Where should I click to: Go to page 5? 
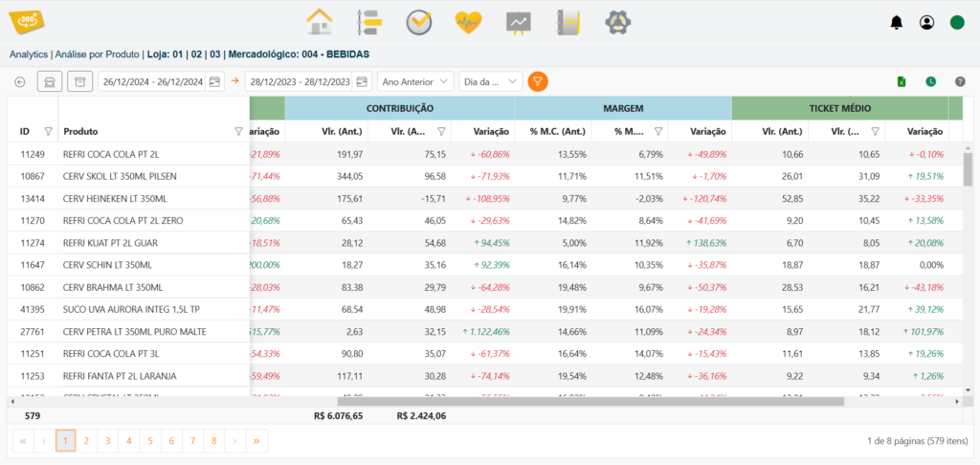pos(150,441)
